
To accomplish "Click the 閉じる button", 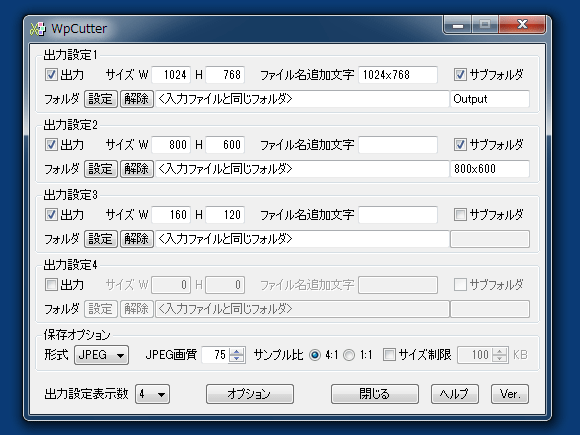I will pos(375,394).
